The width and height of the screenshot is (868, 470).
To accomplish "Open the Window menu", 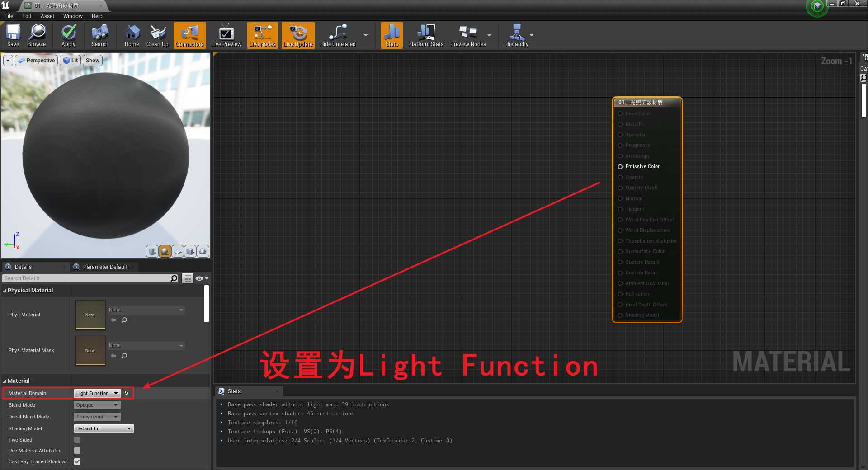I will (x=73, y=16).
